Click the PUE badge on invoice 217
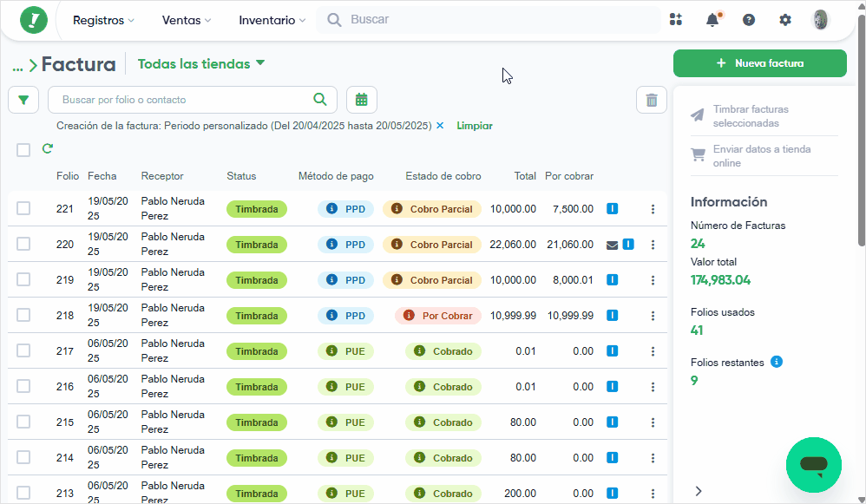This screenshot has width=866, height=504. pos(345,351)
